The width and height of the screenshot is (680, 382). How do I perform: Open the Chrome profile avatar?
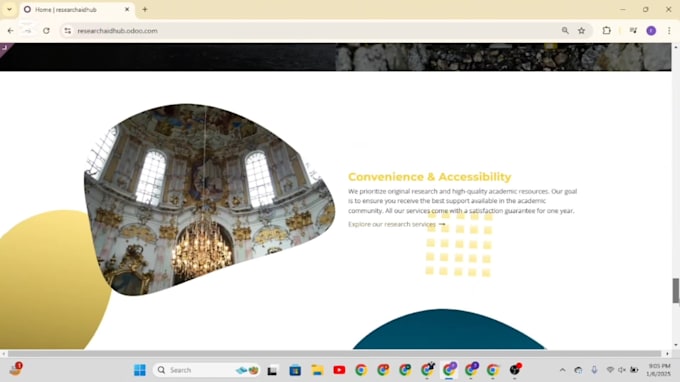click(651, 31)
